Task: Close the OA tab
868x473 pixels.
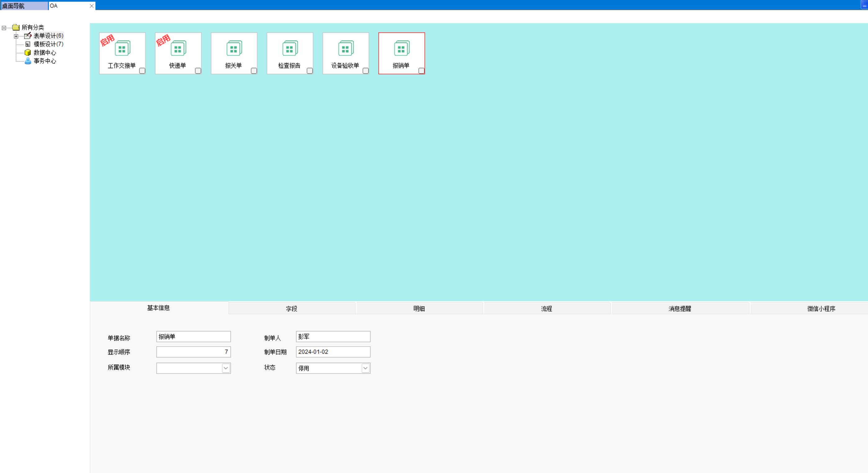Action: 92,6
